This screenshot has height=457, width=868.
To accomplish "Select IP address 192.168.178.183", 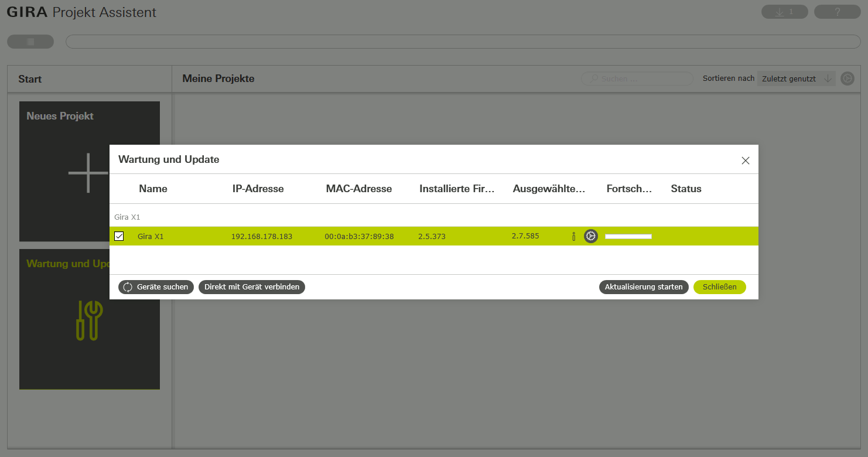I will point(262,237).
